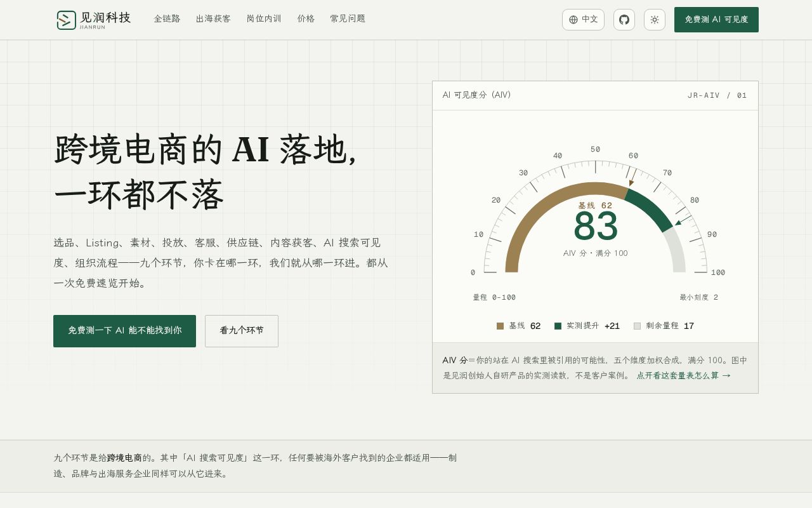The height and width of the screenshot is (508, 812).
Task: Open the 价格 nav item
Action: pyautogui.click(x=306, y=19)
